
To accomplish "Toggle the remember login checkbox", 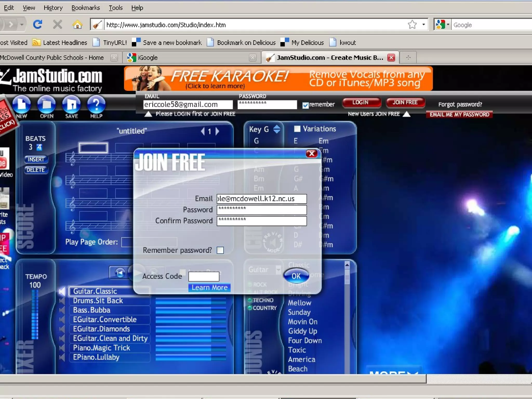I will [305, 105].
